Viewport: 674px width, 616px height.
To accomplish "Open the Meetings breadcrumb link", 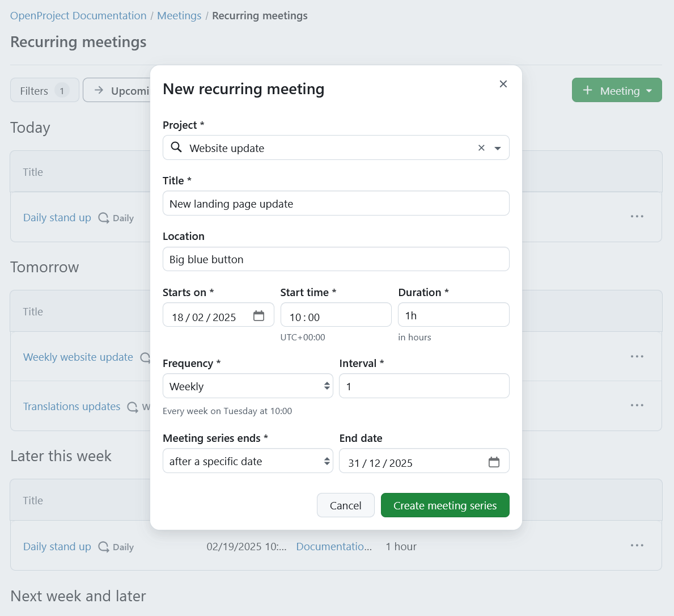I will click(179, 15).
